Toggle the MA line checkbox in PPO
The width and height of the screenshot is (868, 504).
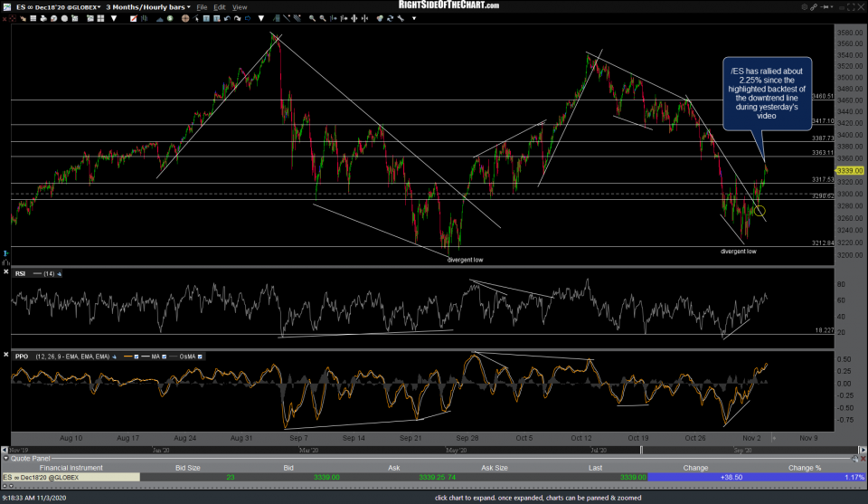pos(164,357)
